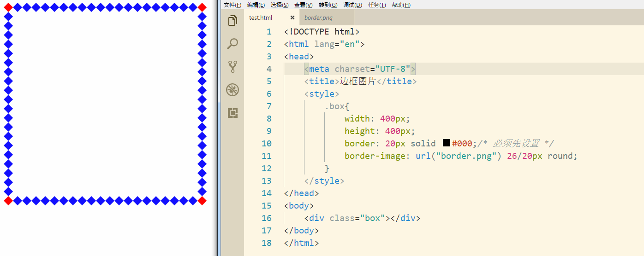This screenshot has width=644, height=256.
Task: Open the 调试(D) menu
Action: (352, 5)
